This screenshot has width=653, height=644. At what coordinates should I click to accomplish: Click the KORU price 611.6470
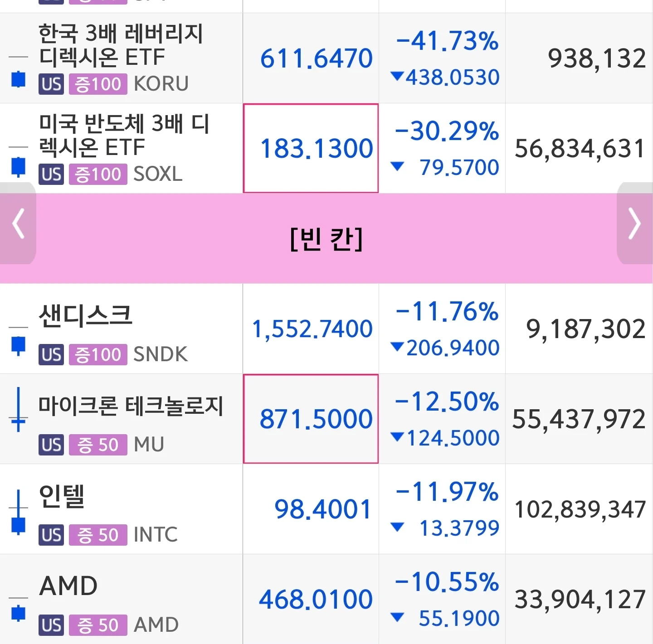pos(316,58)
